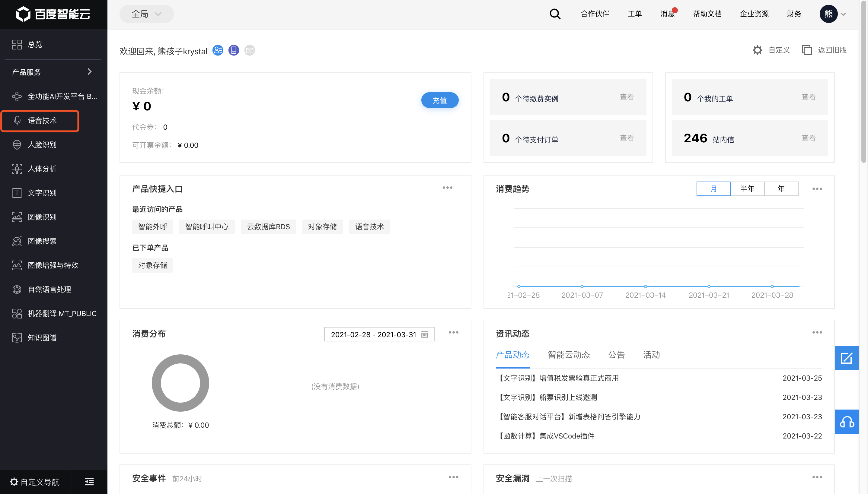Click the 2021-03-14 point on trend chart
868x494 pixels.
tap(645, 287)
